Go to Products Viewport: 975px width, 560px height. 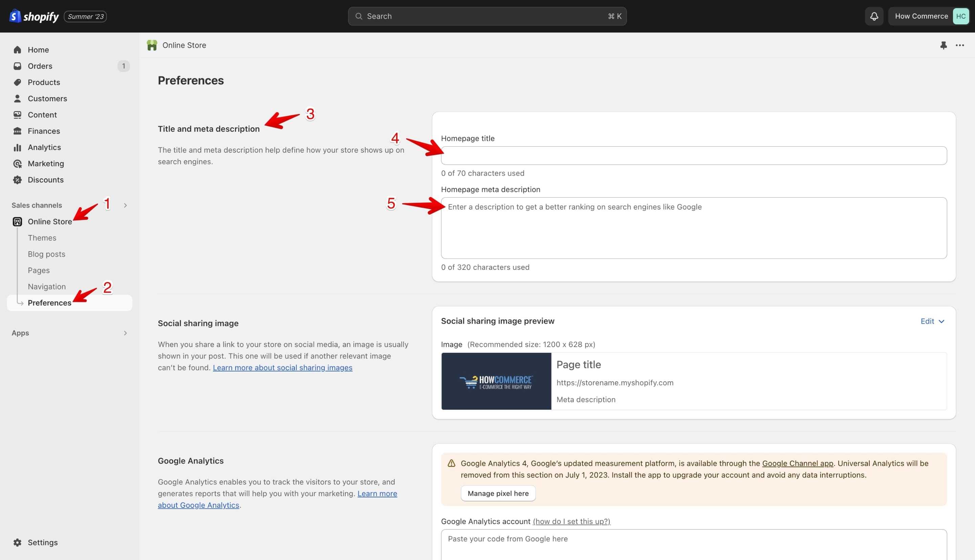point(70,82)
